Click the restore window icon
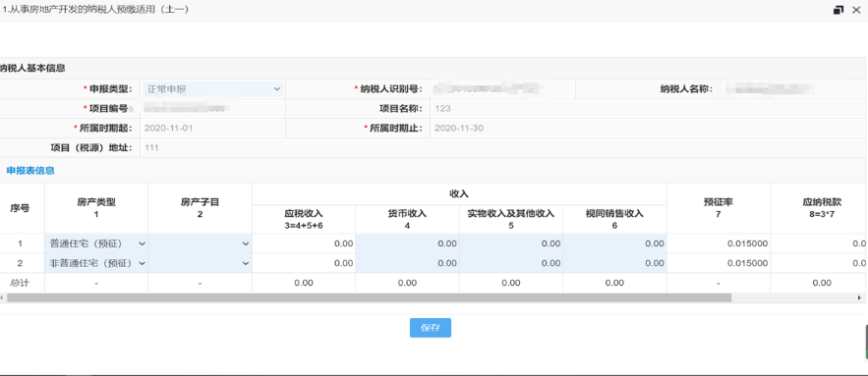868x376 pixels. [839, 10]
